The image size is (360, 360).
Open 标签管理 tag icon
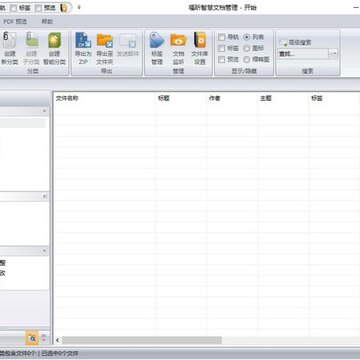pos(157,40)
